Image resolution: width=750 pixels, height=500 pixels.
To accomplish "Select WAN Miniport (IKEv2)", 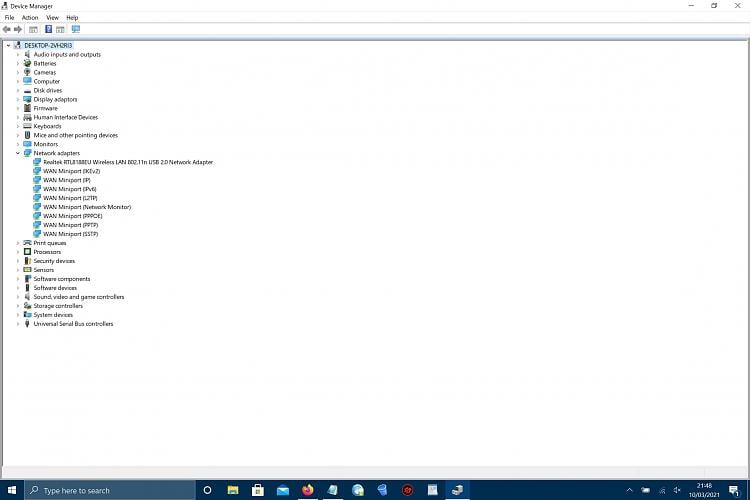I will [x=71, y=171].
